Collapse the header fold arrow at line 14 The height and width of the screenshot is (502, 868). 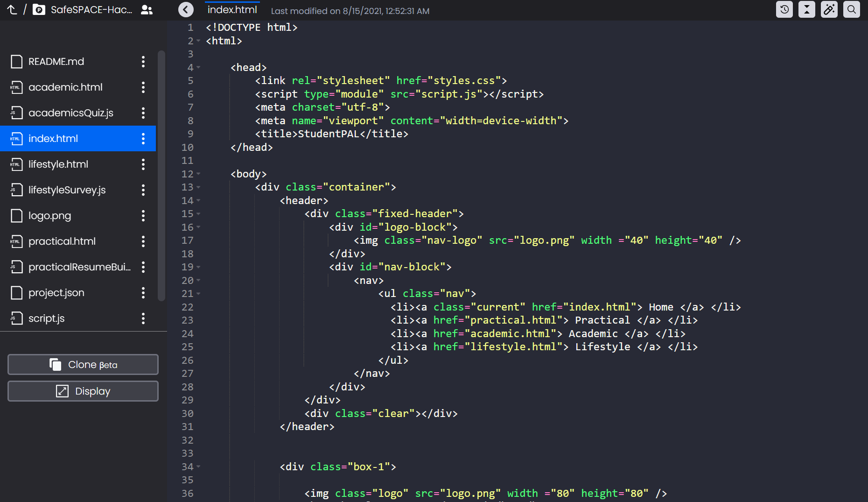198,201
